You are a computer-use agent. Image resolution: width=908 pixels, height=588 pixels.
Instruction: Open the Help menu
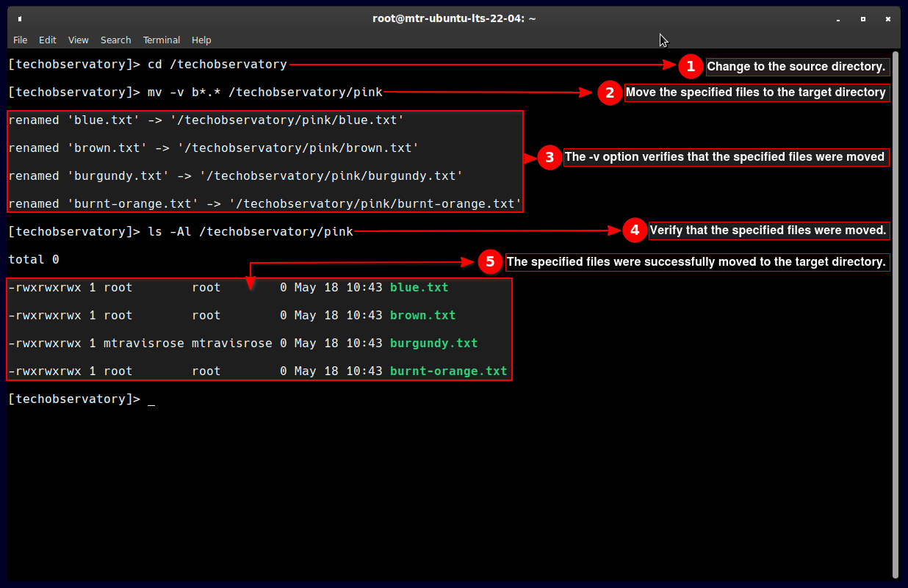click(201, 40)
